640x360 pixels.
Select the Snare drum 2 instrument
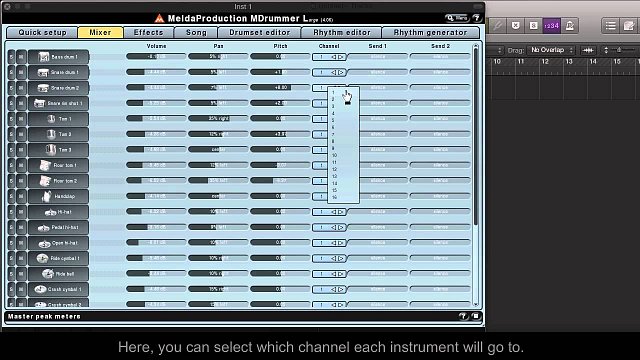click(58, 88)
